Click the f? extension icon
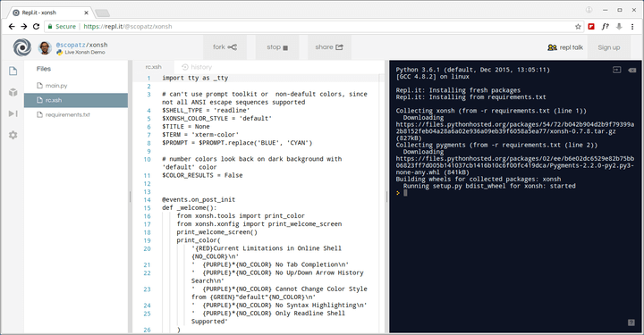This screenshot has width=644, height=335. [606, 27]
